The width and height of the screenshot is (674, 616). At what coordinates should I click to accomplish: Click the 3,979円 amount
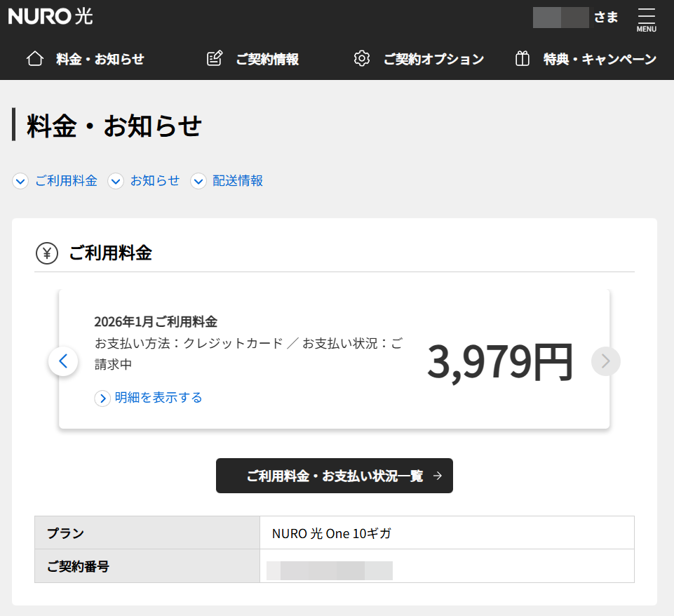click(499, 362)
